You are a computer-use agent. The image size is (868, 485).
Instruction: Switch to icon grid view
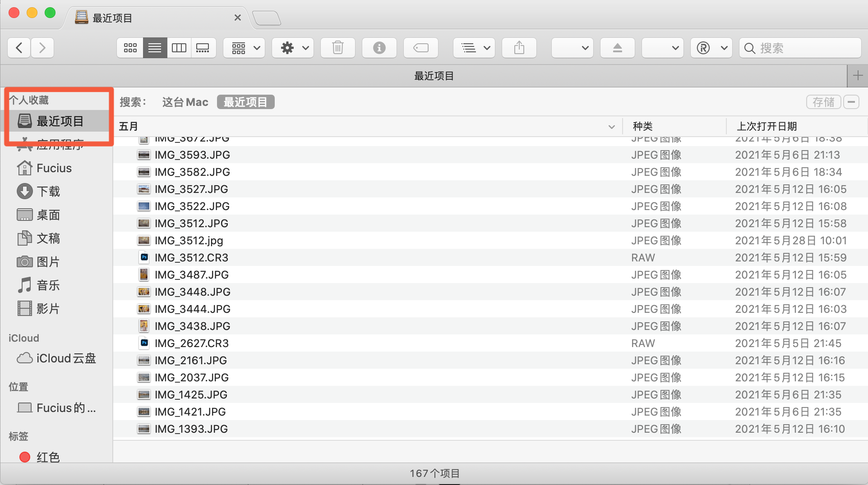click(130, 48)
